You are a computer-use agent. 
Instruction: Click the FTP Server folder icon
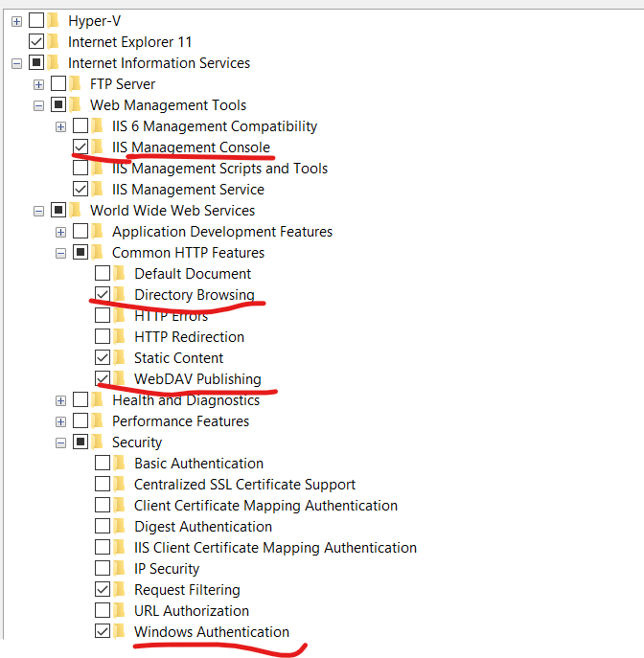pyautogui.click(x=75, y=83)
